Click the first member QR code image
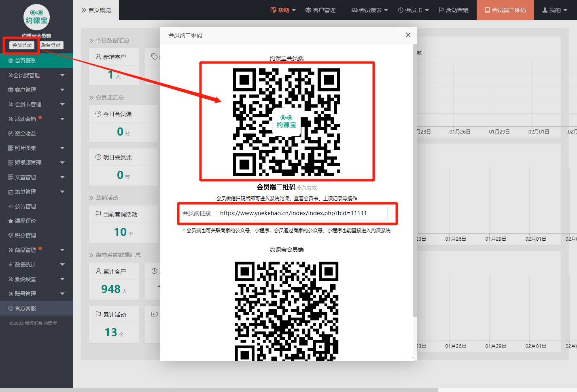This screenshot has width=577, height=392. tap(286, 122)
